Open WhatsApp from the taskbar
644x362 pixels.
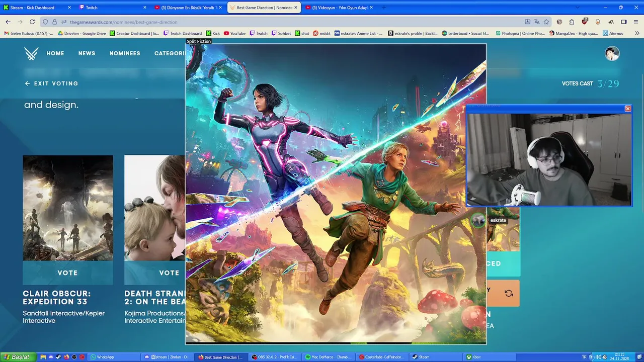click(x=114, y=357)
